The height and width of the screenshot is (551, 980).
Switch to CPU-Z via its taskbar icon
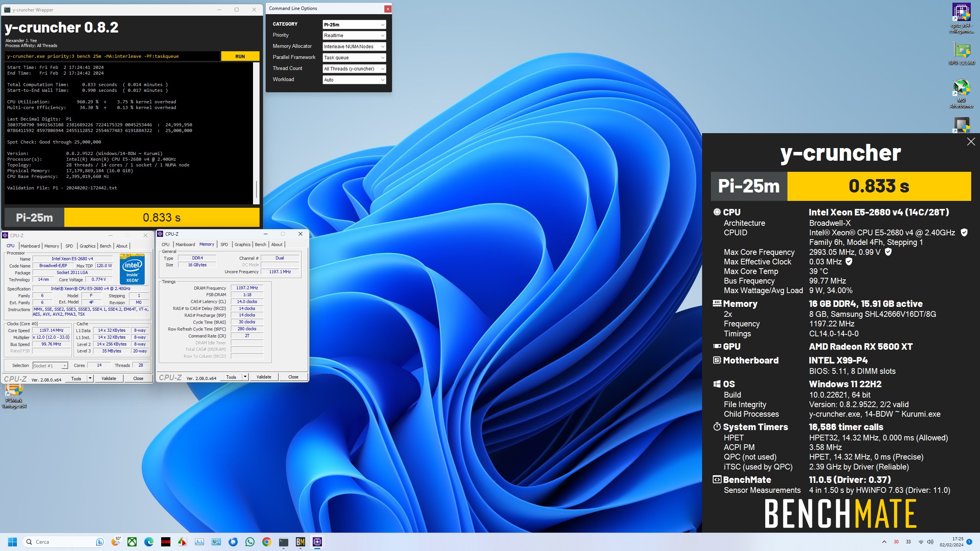317,542
